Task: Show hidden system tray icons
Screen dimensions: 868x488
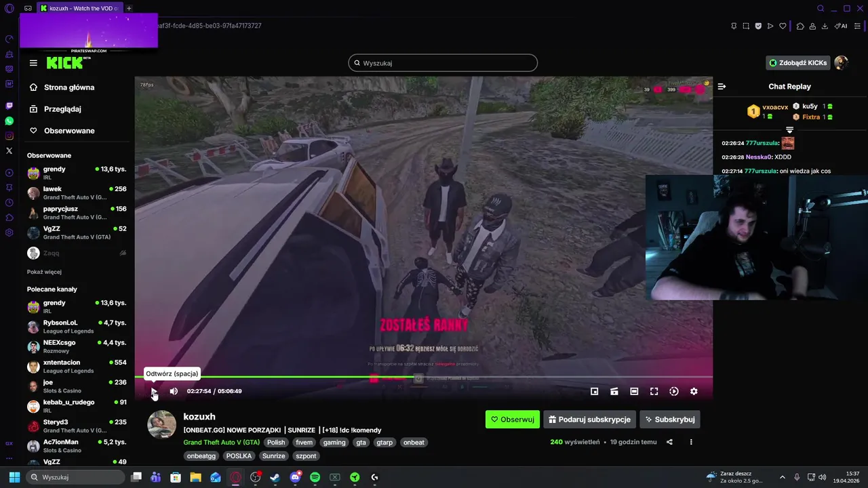Action: point(782,477)
